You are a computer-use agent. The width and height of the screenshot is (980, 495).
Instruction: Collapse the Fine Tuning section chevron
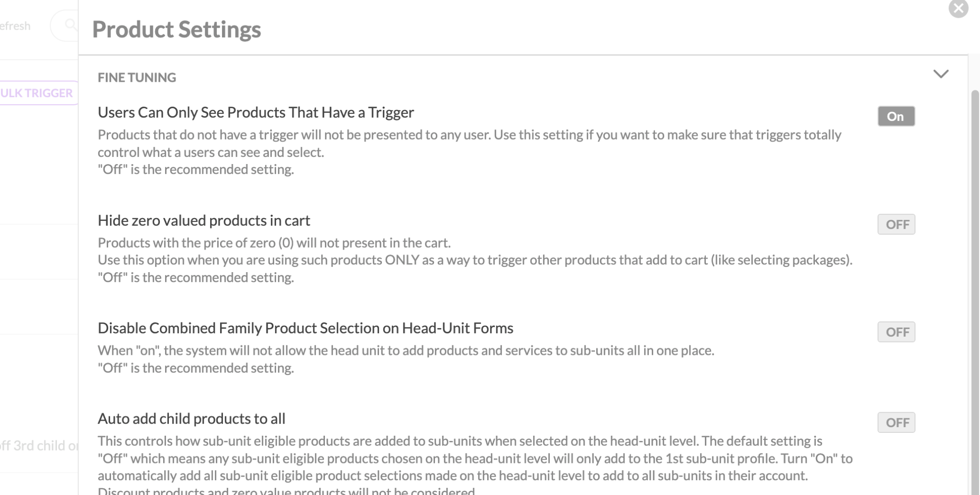coord(941,74)
